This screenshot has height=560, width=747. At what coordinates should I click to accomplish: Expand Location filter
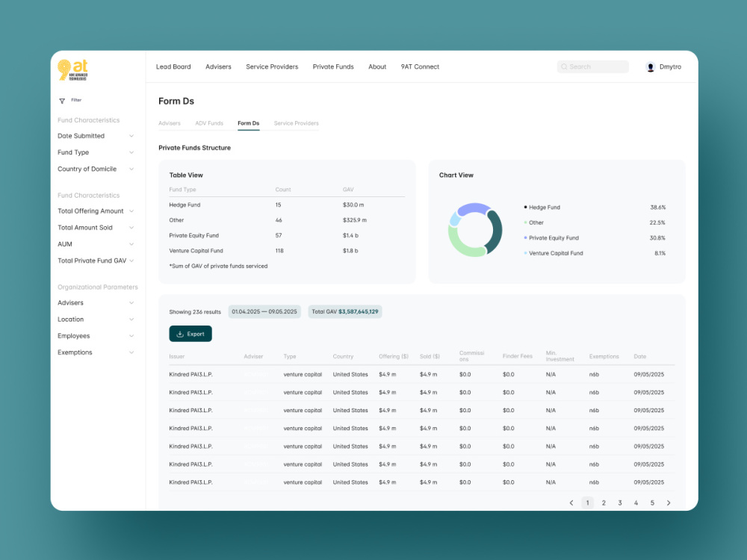tap(96, 320)
